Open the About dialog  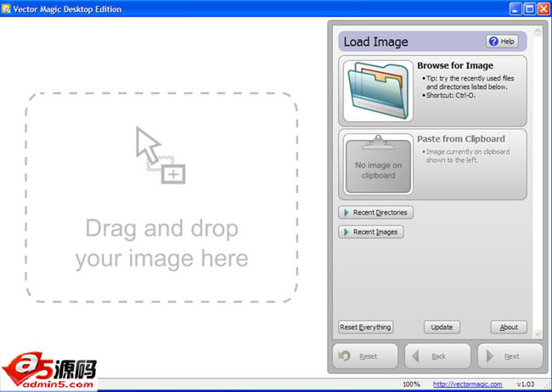(509, 327)
